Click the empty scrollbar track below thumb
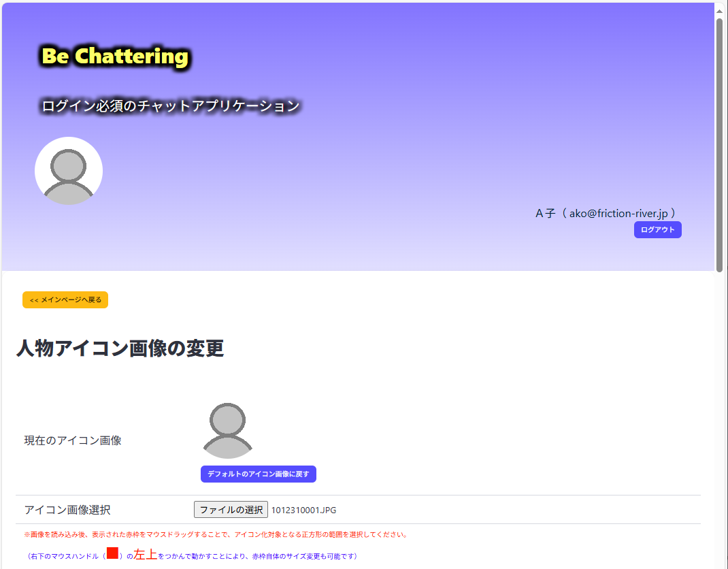The image size is (728, 569). (720, 418)
